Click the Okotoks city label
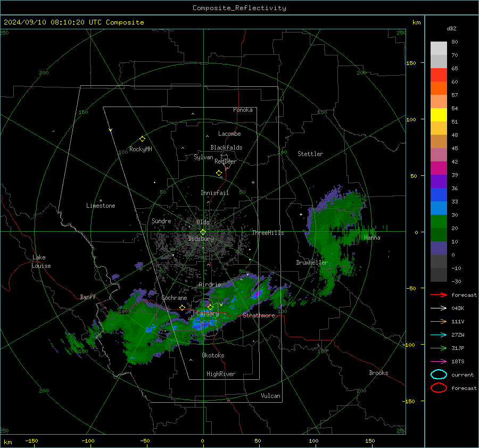 213,355
